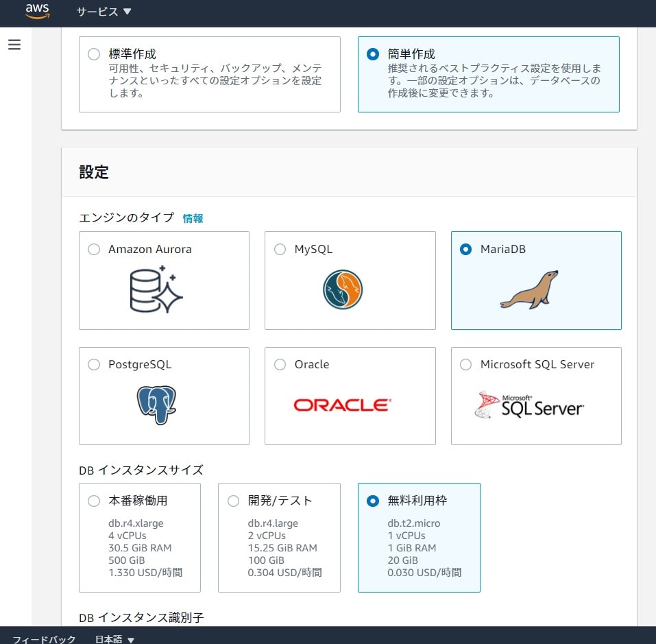Image resolution: width=656 pixels, height=644 pixels.
Task: Click the 0.304 USD/時間 price
Action: 284,573
